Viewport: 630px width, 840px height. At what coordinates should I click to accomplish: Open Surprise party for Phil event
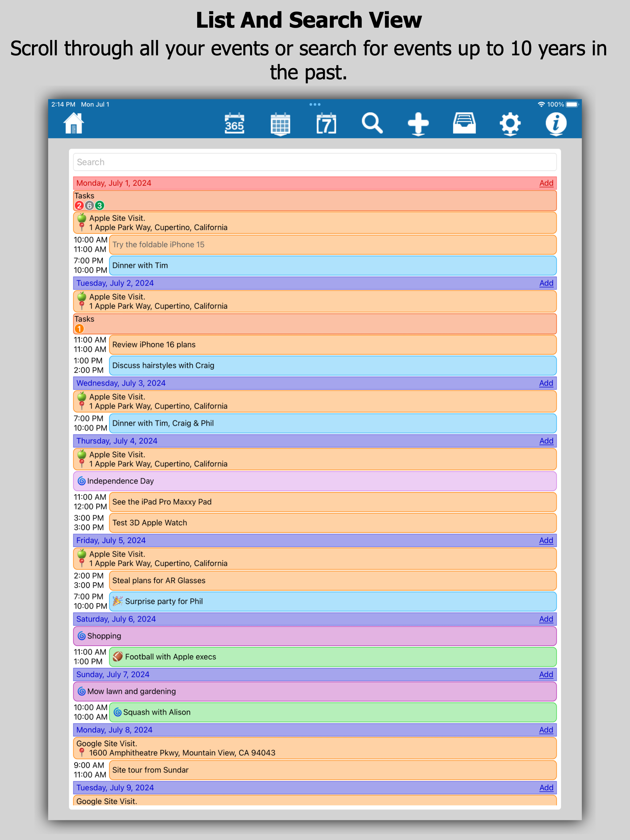pyautogui.click(x=333, y=601)
